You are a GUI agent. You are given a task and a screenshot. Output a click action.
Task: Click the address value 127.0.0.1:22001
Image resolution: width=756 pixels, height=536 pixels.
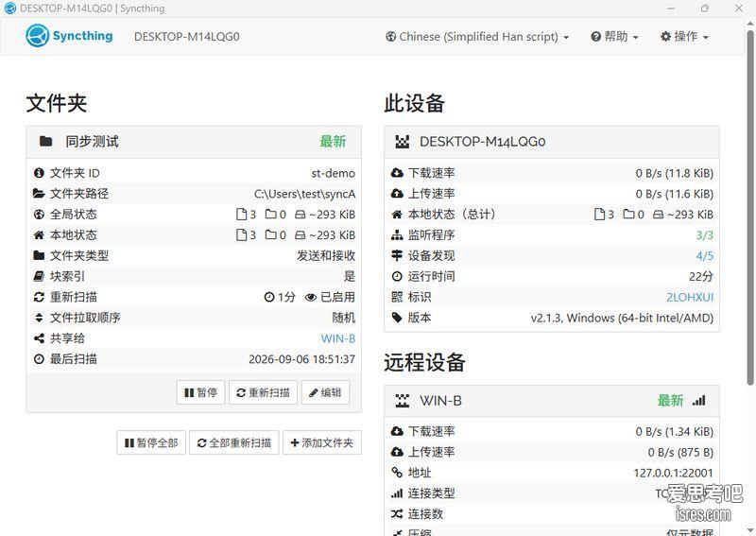coord(673,473)
